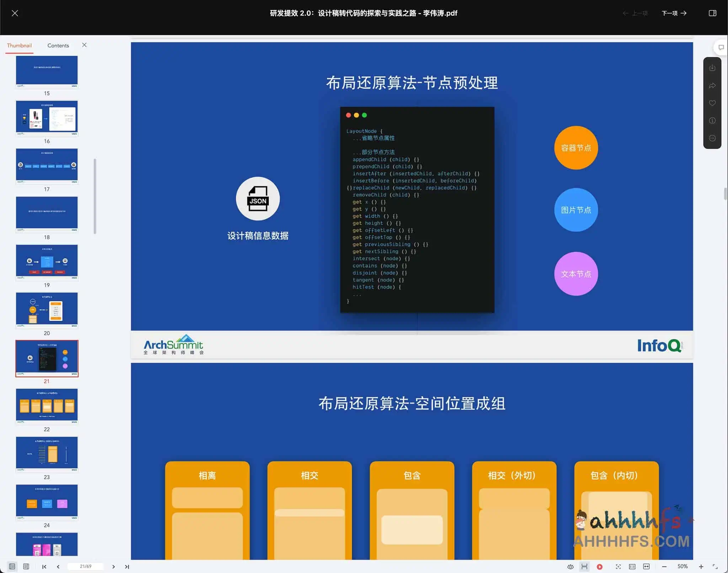The height and width of the screenshot is (573, 728).
Task: Open more options via the ellipsis icon
Action: [712, 138]
